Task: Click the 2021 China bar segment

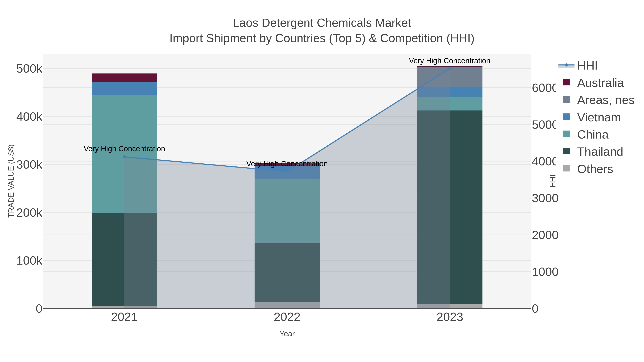Action: click(x=124, y=154)
